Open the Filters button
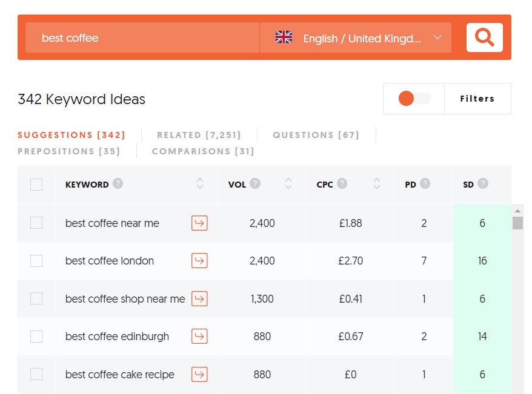Image resolution: width=532 pixels, height=394 pixels. [x=477, y=99]
